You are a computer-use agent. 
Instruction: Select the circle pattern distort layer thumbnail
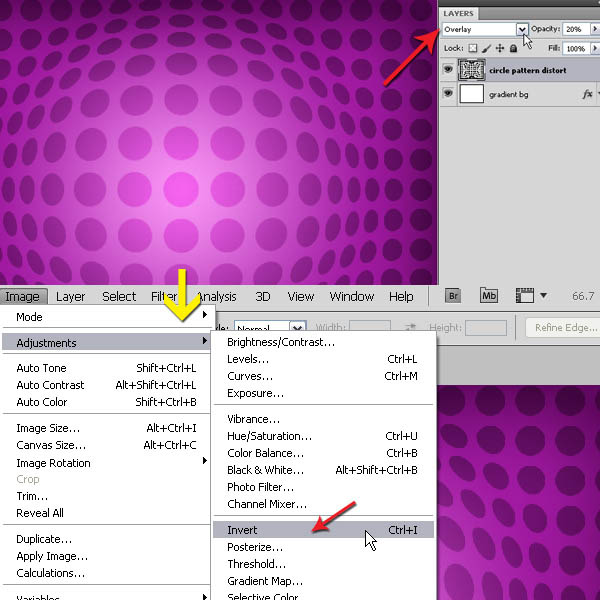click(x=472, y=71)
